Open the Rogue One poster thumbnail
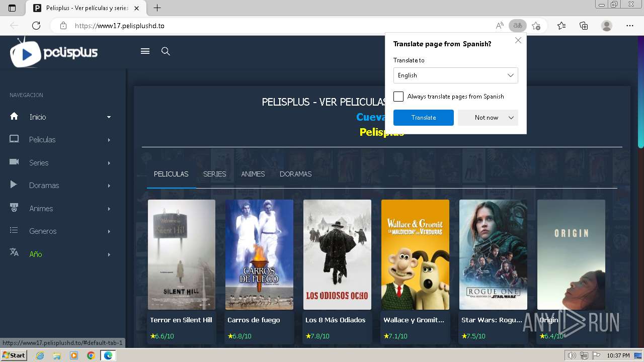This screenshot has height=362, width=644. [493, 254]
